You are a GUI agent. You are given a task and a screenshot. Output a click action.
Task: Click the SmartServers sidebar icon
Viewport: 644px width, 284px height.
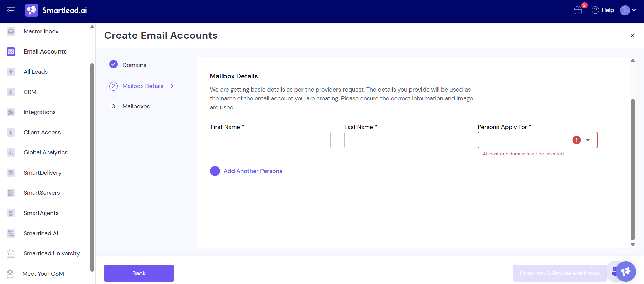[11, 193]
